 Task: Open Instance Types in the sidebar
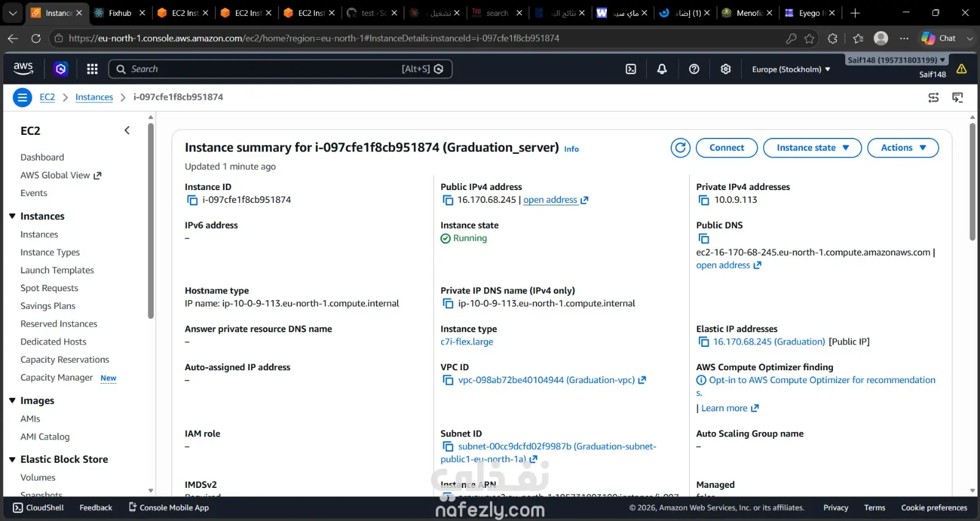point(50,253)
